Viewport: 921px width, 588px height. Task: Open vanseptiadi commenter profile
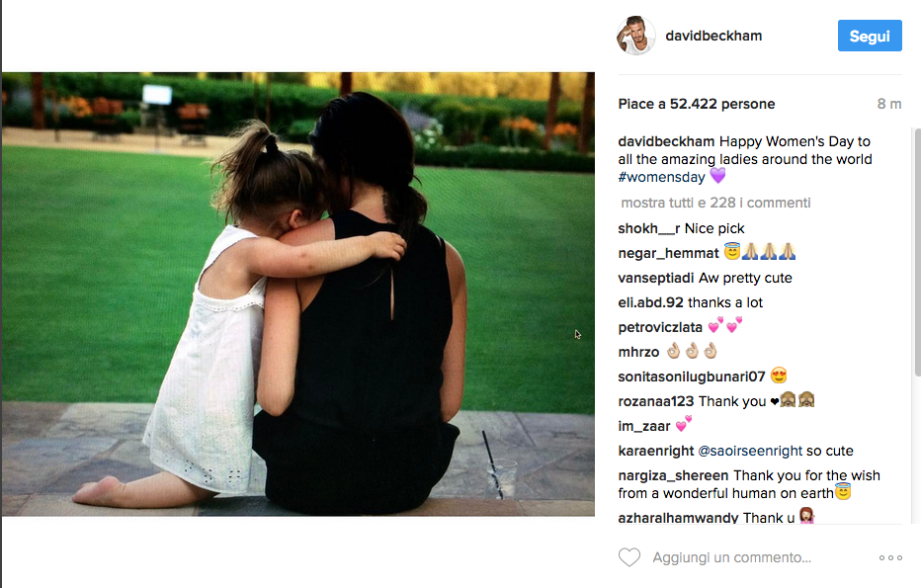pos(655,278)
